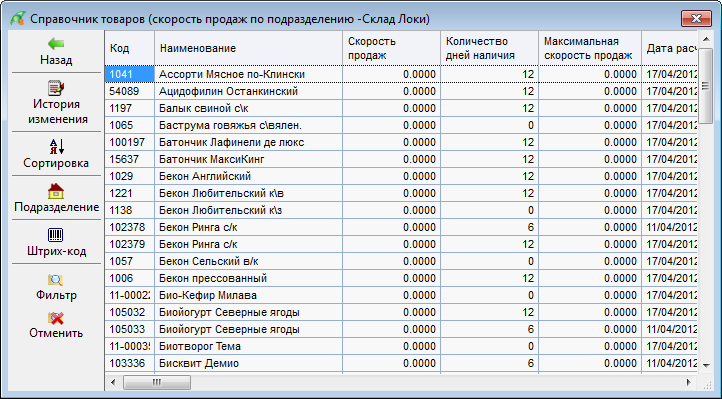Screen dimensions: 722x399
Task: Click code cell 105033
Action: [x=130, y=330]
